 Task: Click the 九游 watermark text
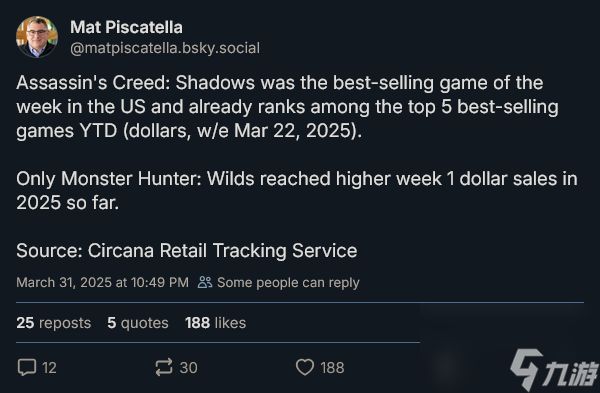[x=572, y=373]
